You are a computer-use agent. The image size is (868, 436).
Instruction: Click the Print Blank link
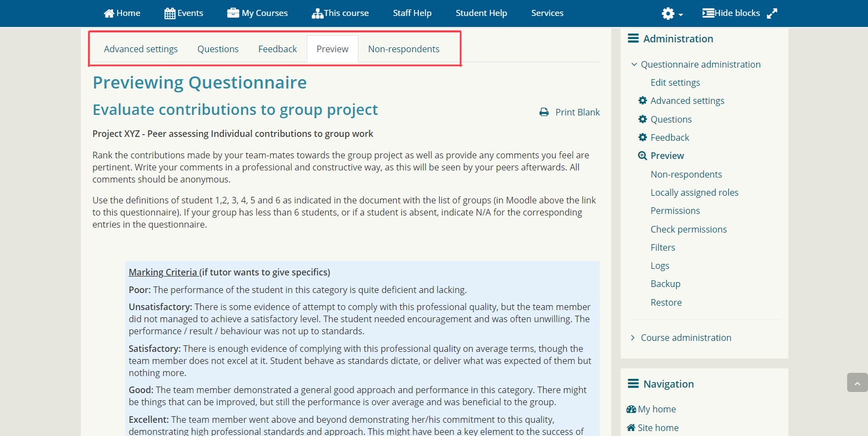click(578, 112)
